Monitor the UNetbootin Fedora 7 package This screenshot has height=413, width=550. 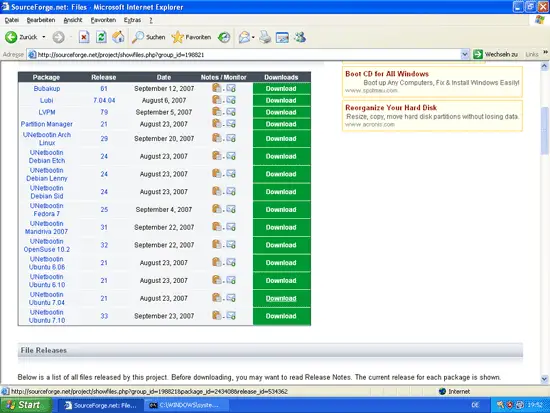coord(231,209)
